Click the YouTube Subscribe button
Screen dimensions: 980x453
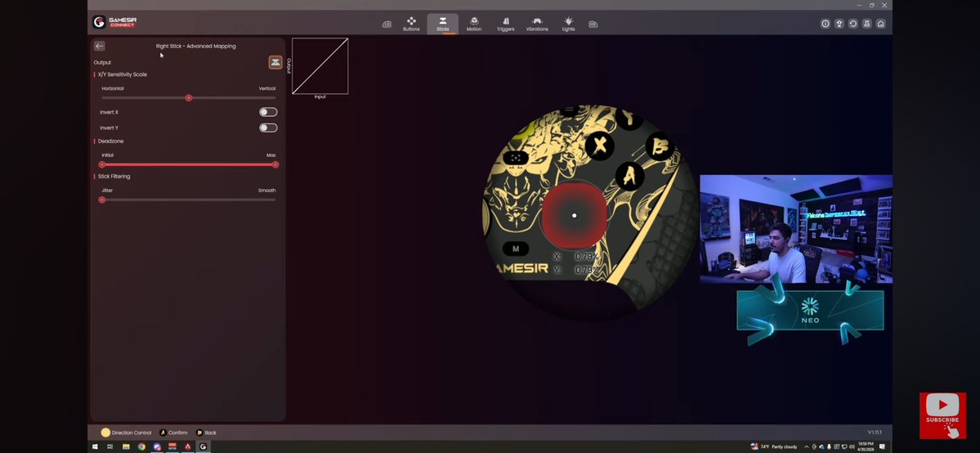point(942,416)
